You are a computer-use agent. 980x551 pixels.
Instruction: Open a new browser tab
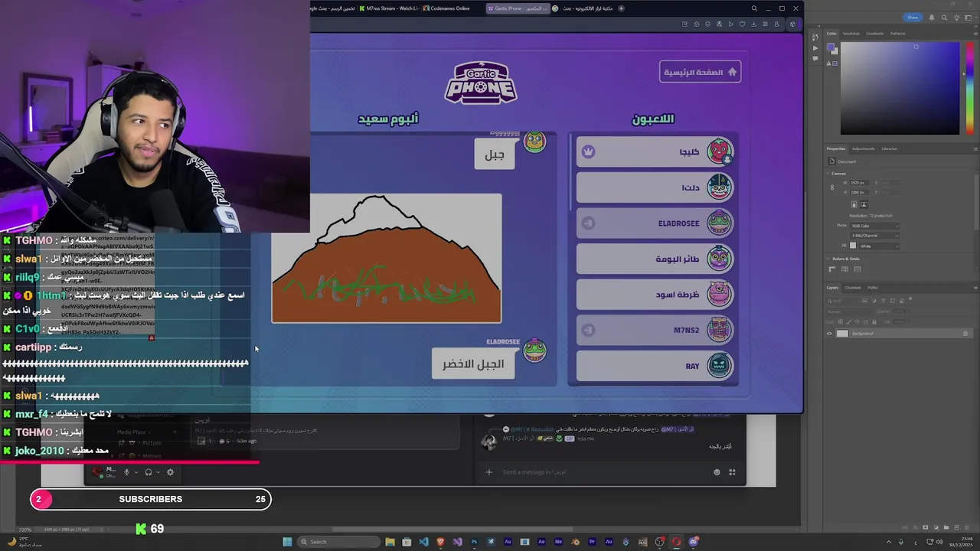[x=621, y=8]
